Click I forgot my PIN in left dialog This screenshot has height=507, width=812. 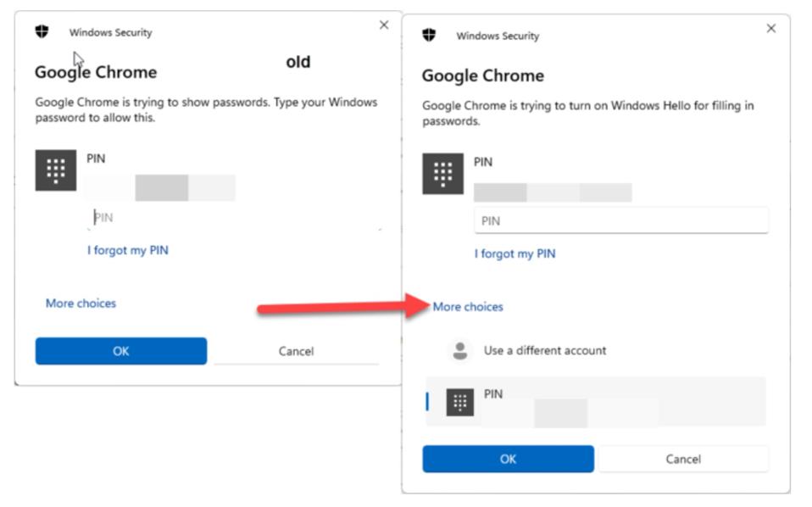[x=127, y=250]
